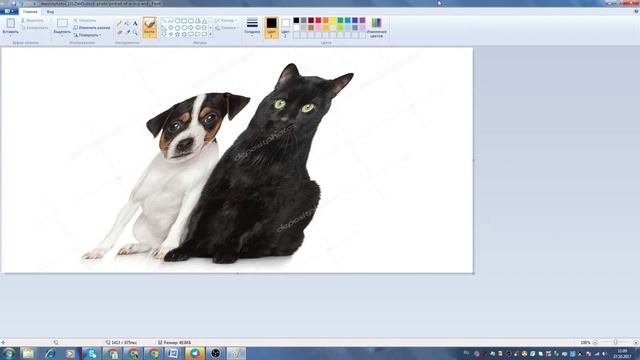640x360 pixels.
Task: Click the Paint app taskbar icon
Action: click(236, 353)
